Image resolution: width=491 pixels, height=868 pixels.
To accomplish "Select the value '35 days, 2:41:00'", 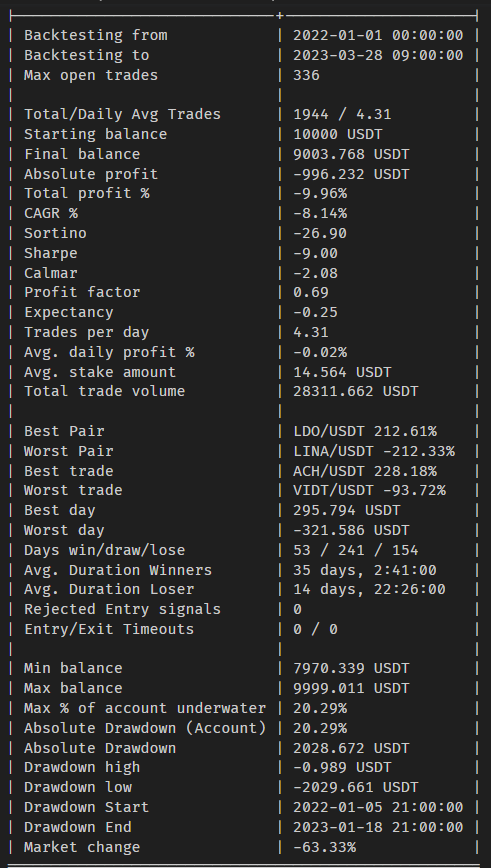I will [x=365, y=570].
